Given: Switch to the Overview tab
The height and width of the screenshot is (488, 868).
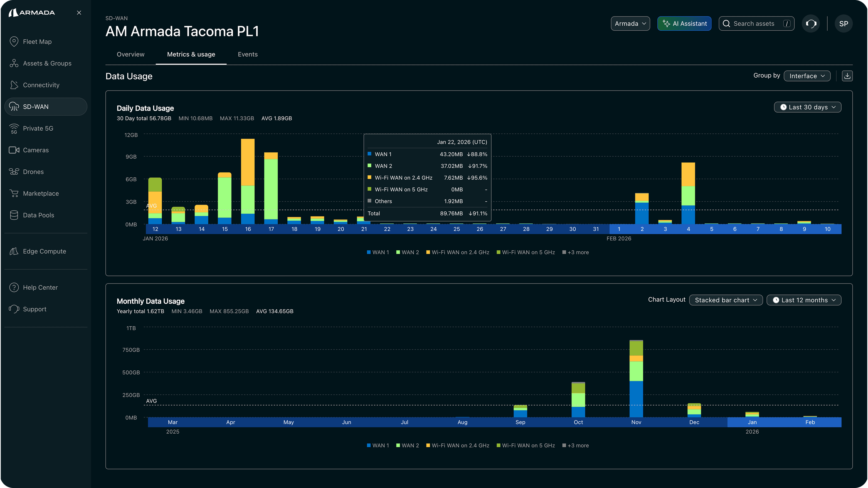Looking at the screenshot, I should 130,54.
